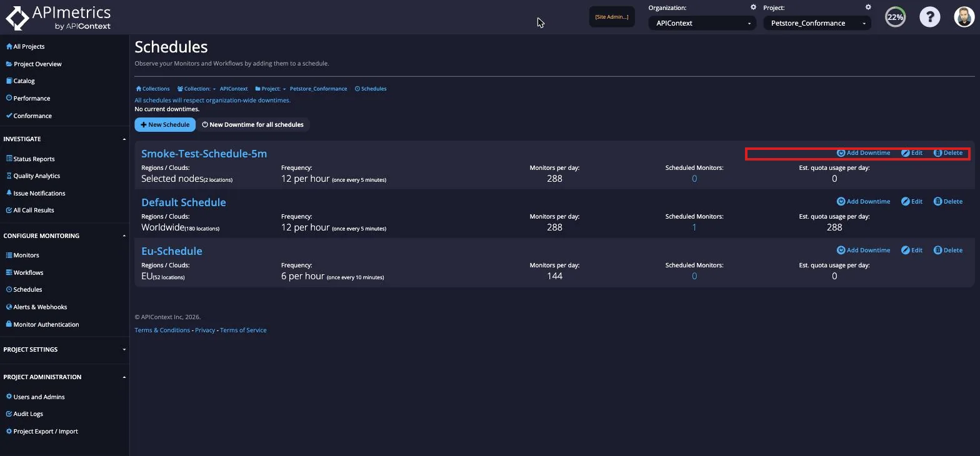Click Smoke-Test-Schedule-5m scheduled monitors count 0
Viewport: 980px width, 456px height.
coord(694,179)
